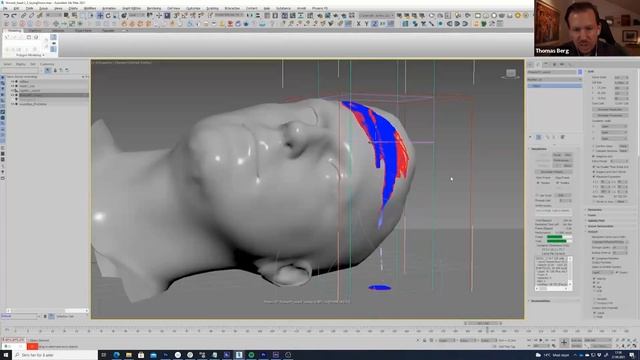Click the scene explorer search field

pyautogui.click(x=20, y=71)
